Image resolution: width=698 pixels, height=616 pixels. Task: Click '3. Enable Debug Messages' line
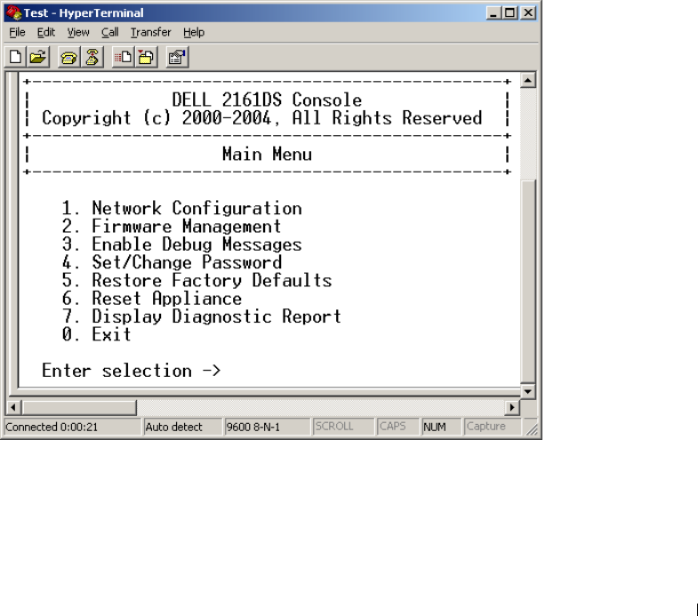pos(181,244)
